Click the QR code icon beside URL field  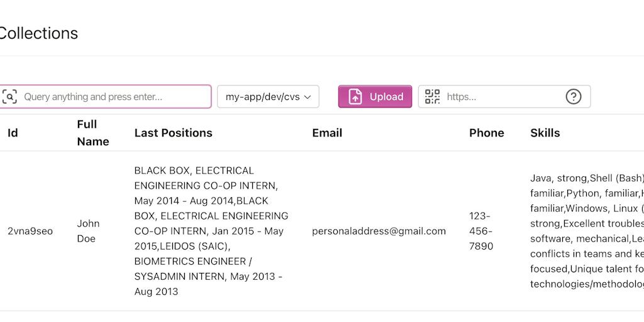point(432,97)
